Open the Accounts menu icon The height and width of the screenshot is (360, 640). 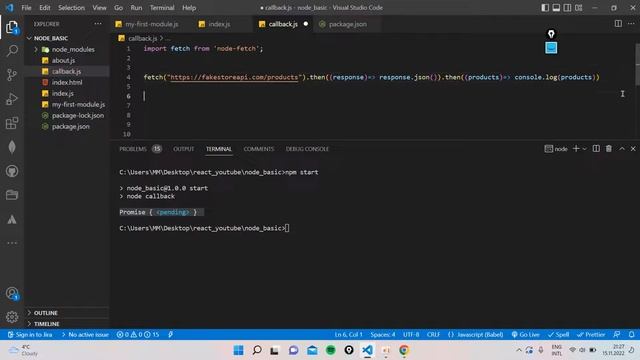(x=12, y=293)
